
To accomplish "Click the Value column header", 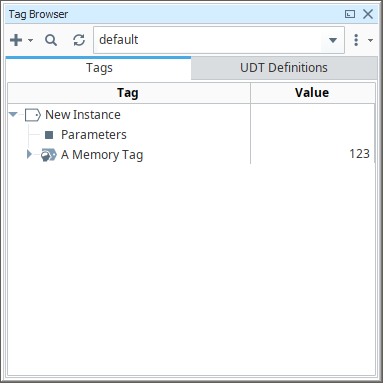I will coord(312,93).
